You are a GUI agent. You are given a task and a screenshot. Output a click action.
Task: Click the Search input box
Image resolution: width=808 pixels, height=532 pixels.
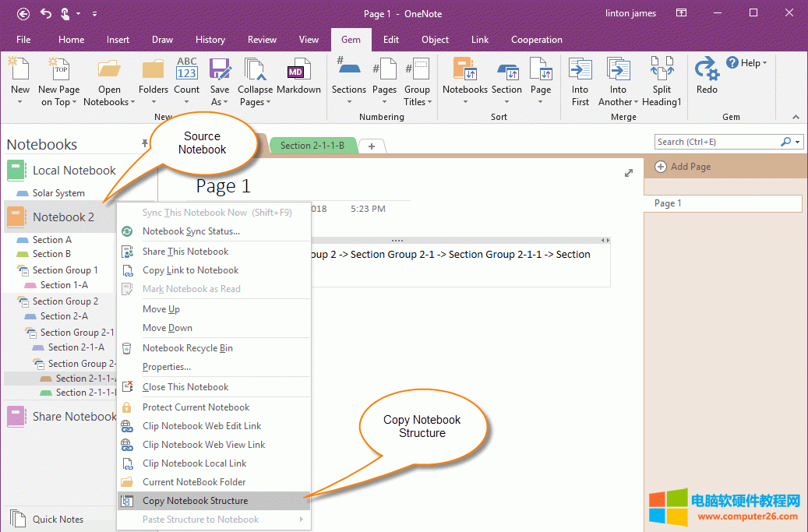(717, 142)
